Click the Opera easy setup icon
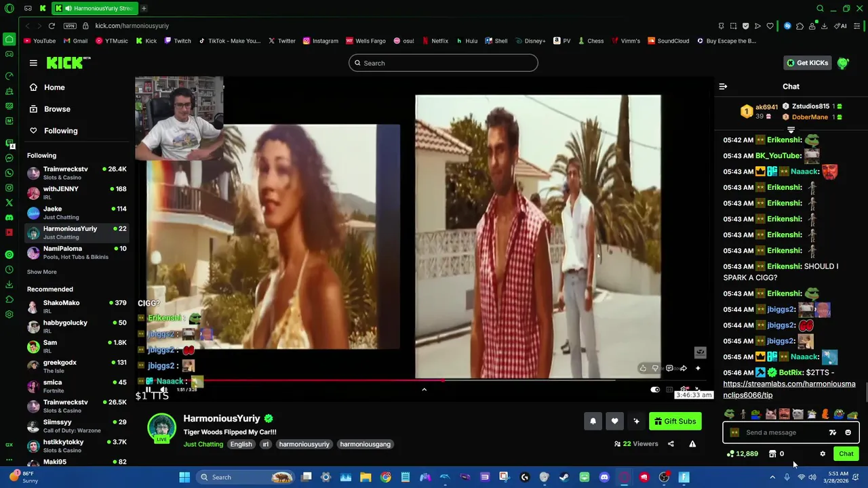 coord(857,26)
